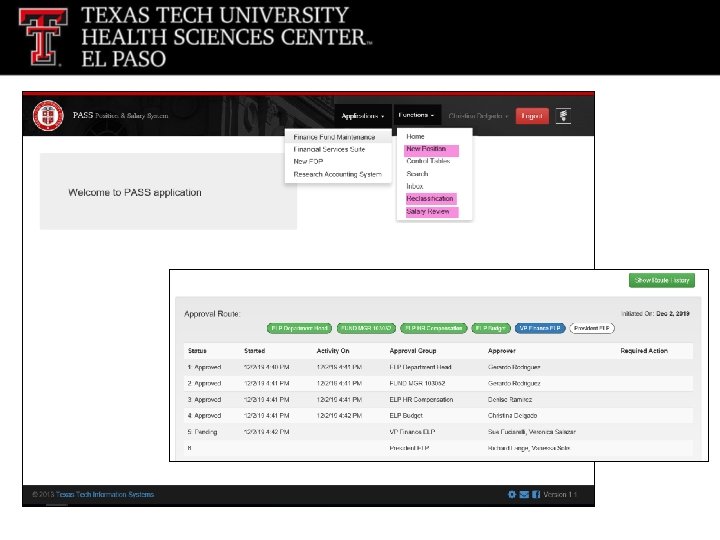The height and width of the screenshot is (540, 720).
Task: Click the '5. Pending' status cell
Action: click(202, 432)
